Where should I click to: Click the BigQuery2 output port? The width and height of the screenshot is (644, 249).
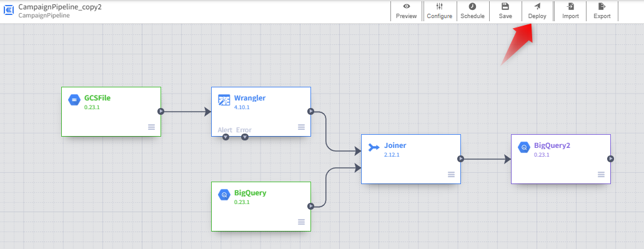[x=611, y=159]
